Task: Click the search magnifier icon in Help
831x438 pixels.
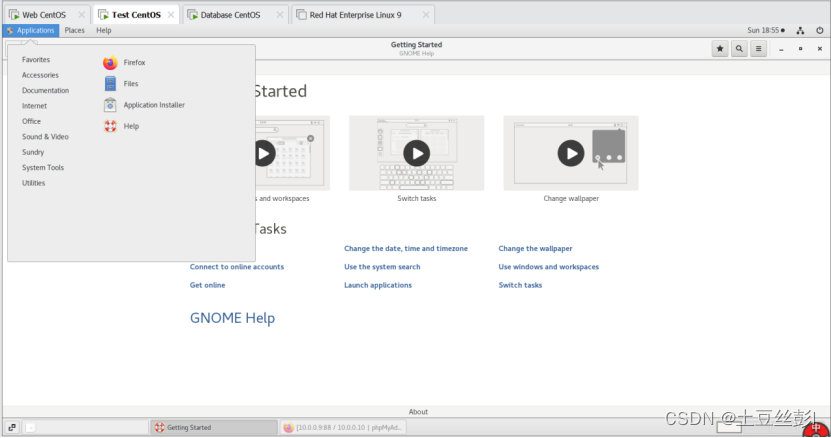Action: (x=739, y=49)
